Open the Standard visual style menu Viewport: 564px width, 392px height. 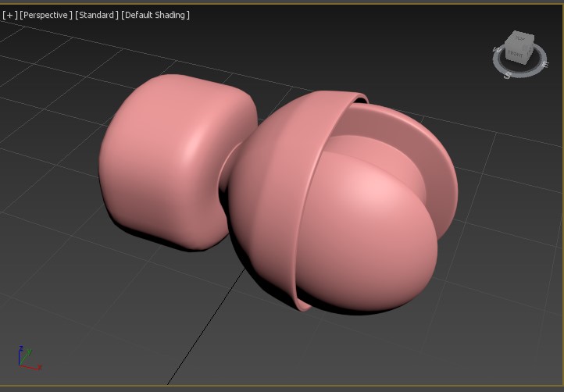click(97, 15)
